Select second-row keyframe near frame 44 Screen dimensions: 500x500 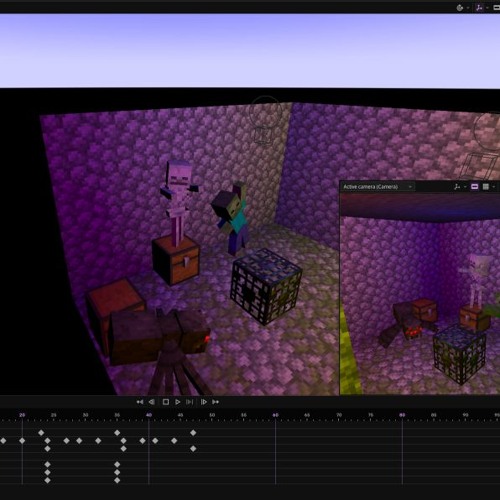174,441
